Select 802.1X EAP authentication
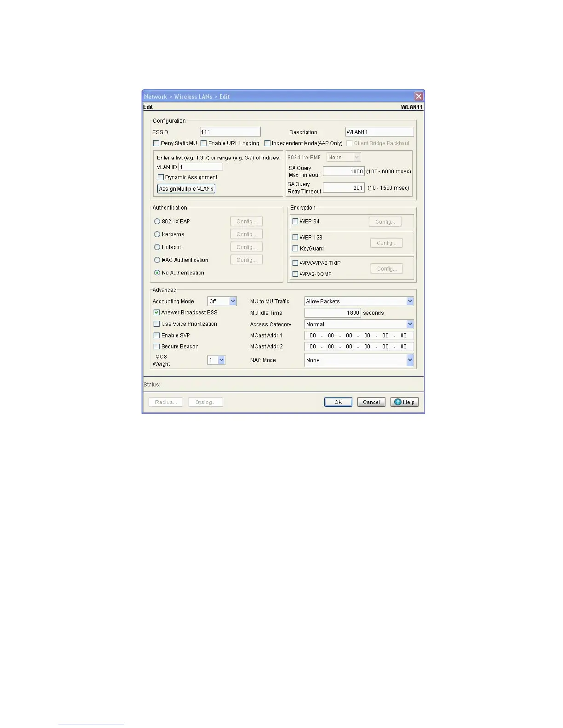Screen dimensions: 563x728 click(157, 222)
